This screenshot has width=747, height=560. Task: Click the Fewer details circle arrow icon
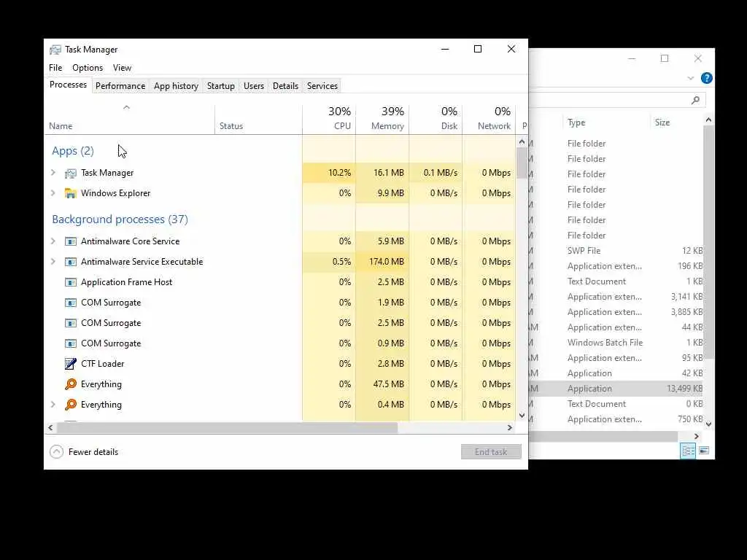coord(56,452)
